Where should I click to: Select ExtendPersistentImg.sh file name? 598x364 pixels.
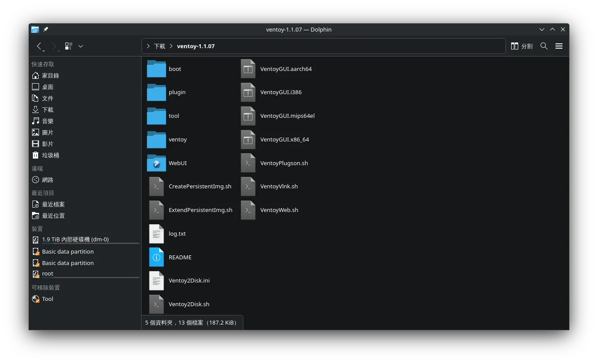pyautogui.click(x=200, y=210)
